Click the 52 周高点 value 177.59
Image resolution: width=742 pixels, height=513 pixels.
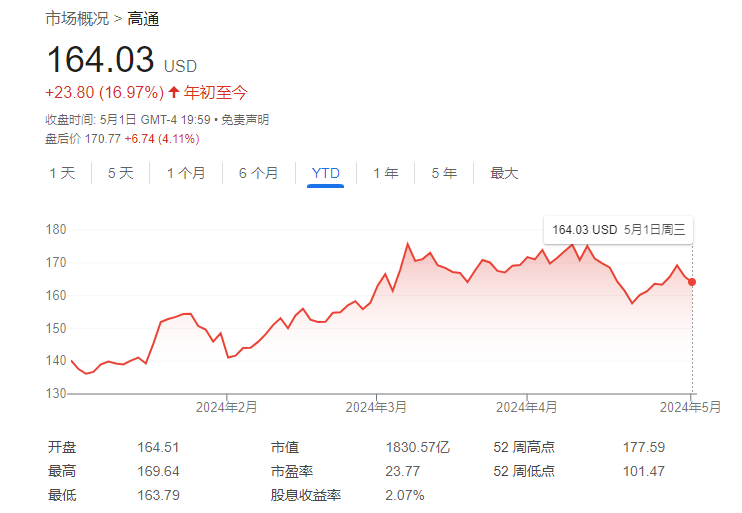coord(644,447)
